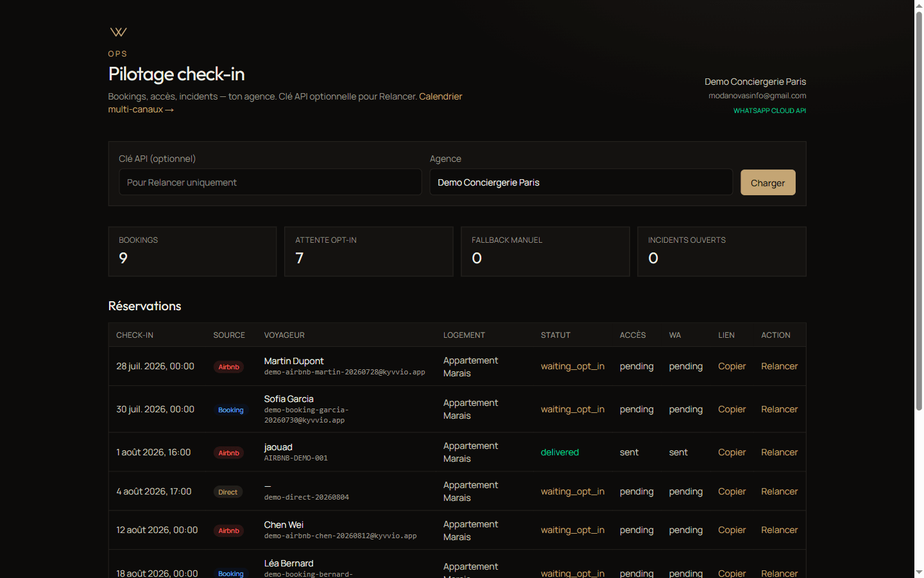Relancer the Chen Wei booking
Viewport: 924px width, 578px height.
point(779,530)
